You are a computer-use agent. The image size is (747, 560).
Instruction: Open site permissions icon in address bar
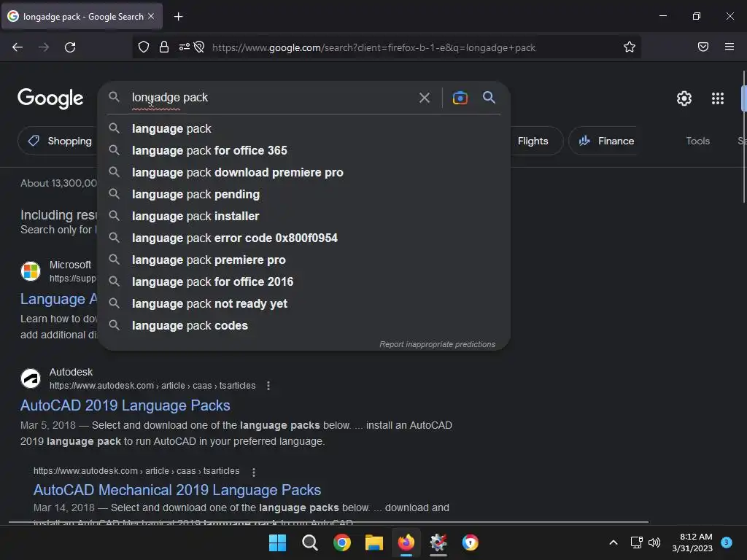point(184,47)
